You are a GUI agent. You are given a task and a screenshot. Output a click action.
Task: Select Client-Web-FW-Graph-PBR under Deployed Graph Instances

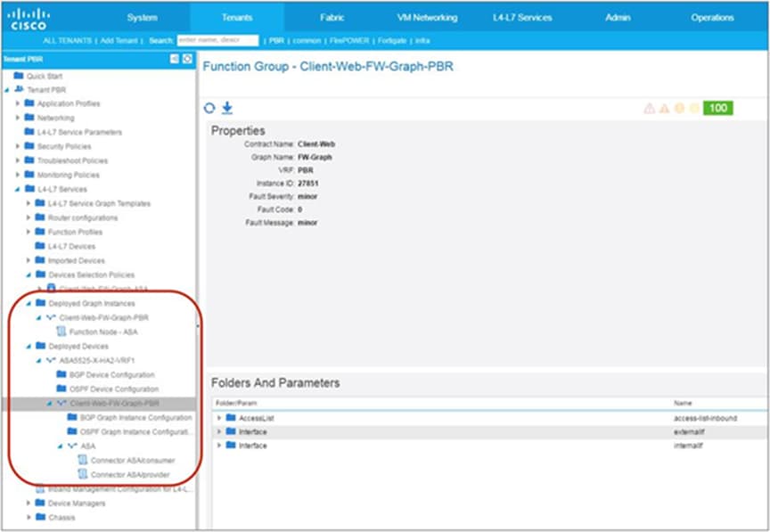tap(103, 318)
